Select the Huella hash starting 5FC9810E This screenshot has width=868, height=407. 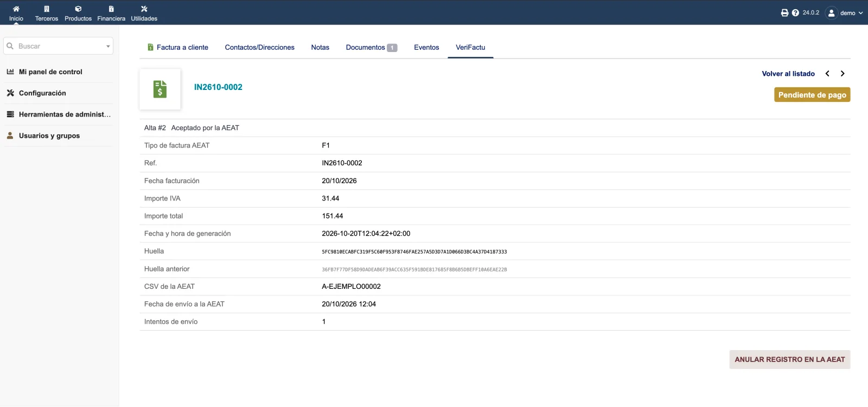[x=414, y=251]
